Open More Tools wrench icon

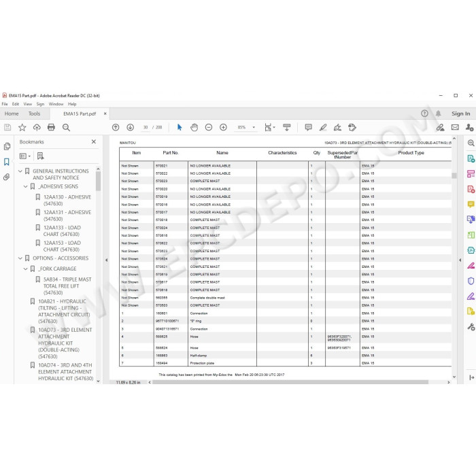[471, 326]
